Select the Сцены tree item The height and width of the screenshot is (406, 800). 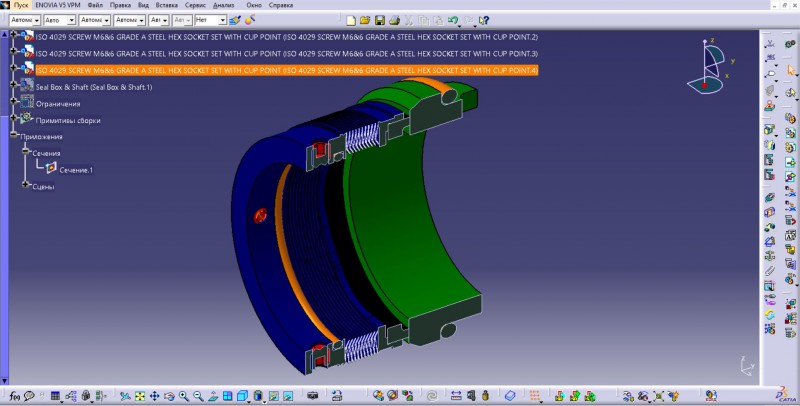(x=43, y=187)
